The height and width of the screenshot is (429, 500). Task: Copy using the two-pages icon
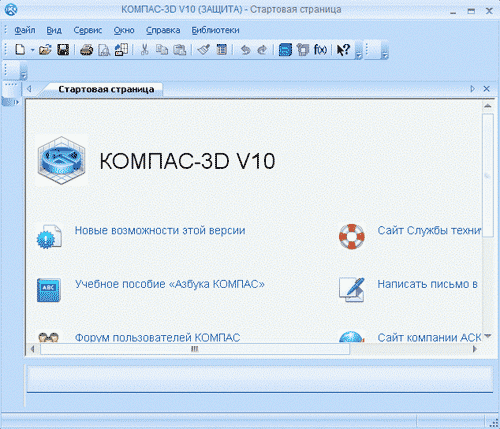(162, 50)
